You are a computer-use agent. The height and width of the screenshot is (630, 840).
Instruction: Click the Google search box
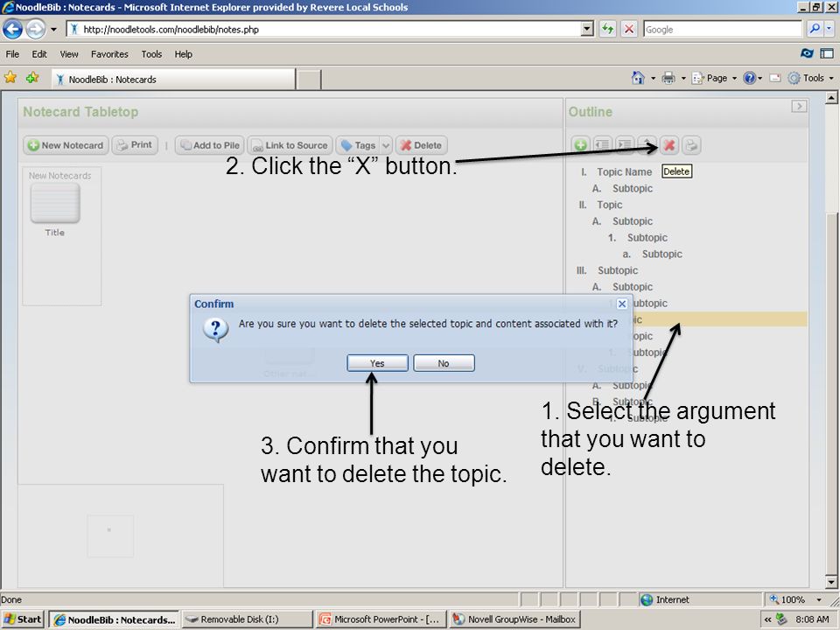tap(722, 30)
